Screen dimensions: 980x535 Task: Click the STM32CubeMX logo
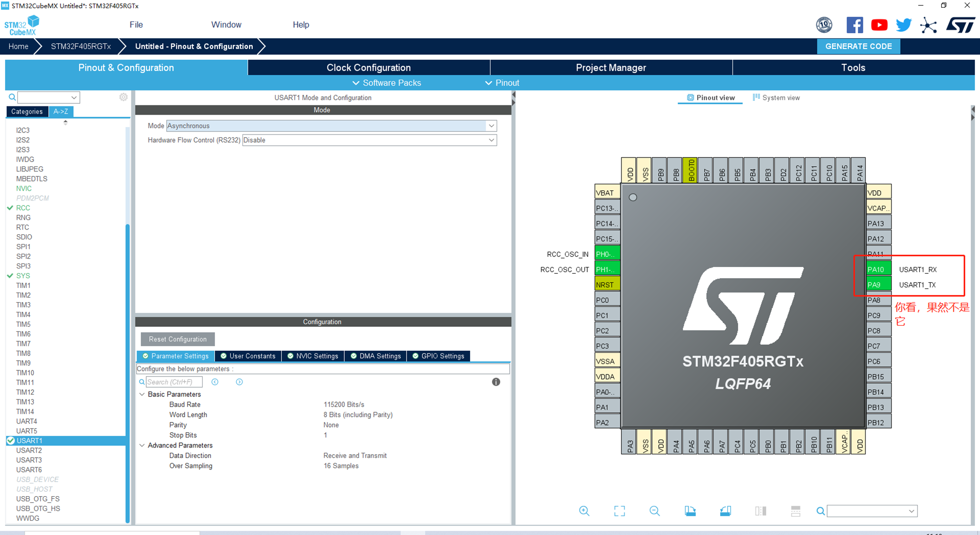pos(21,25)
